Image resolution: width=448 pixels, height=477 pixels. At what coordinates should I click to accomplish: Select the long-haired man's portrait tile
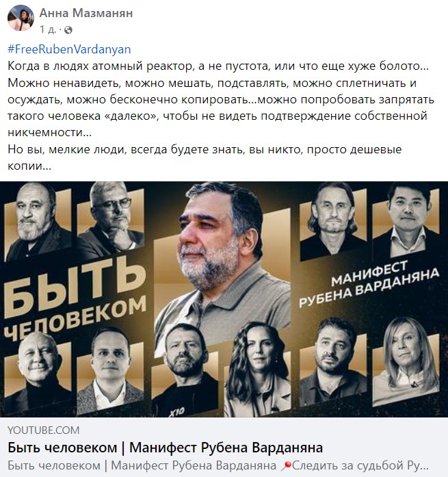(333, 221)
